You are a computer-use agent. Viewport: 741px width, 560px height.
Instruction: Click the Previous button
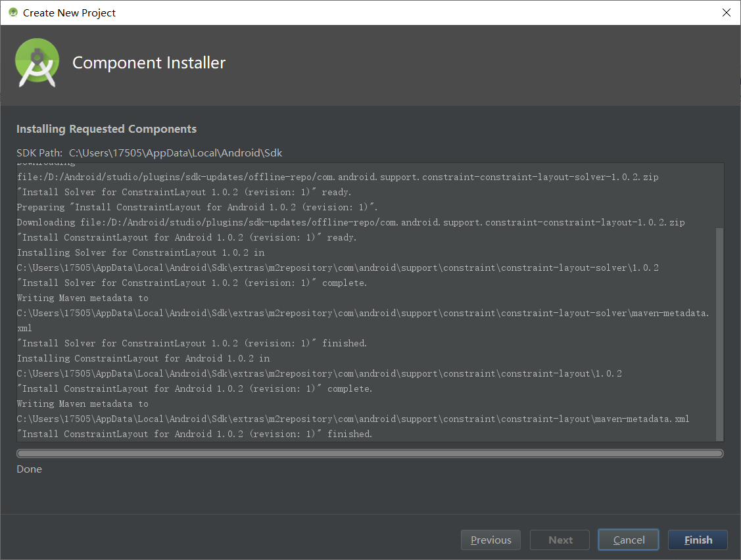click(x=490, y=540)
